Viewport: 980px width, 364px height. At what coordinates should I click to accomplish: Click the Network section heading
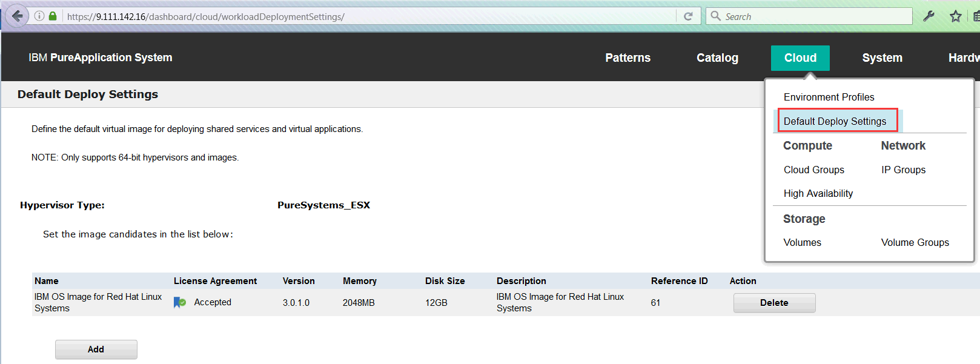pos(902,145)
